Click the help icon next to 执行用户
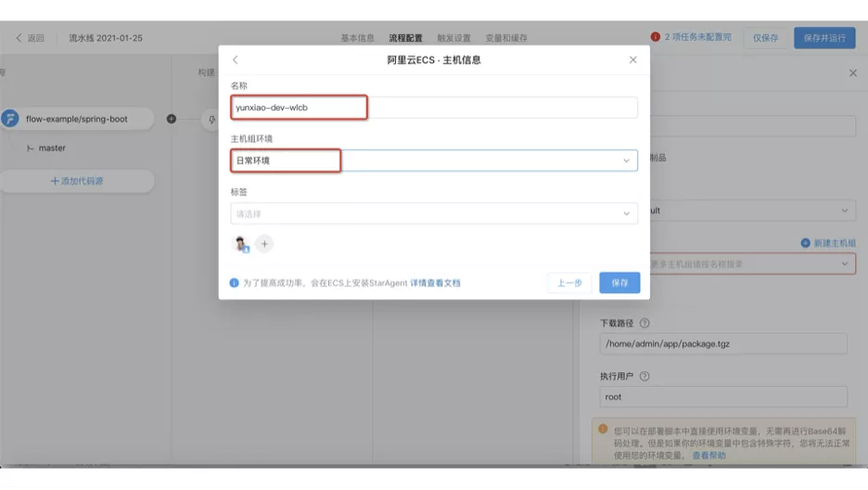The height and width of the screenshot is (490, 868). (645, 377)
